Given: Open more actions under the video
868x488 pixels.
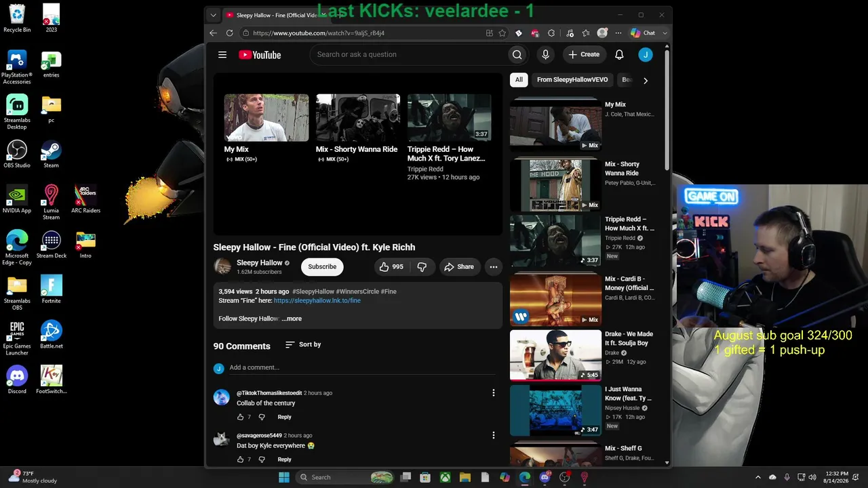Looking at the screenshot, I should pyautogui.click(x=494, y=267).
